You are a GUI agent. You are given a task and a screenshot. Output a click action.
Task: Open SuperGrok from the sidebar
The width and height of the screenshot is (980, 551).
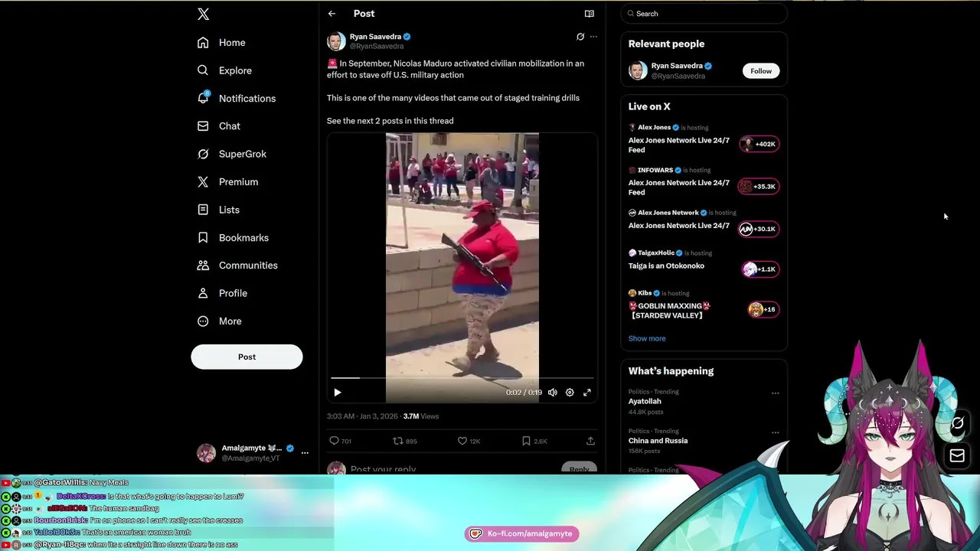click(233, 154)
